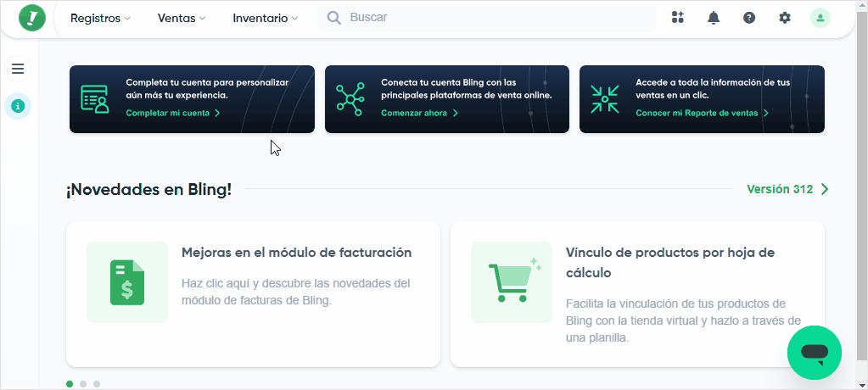Image resolution: width=868 pixels, height=390 pixels.
Task: Click the chevron beside Versión 312
Action: click(825, 189)
